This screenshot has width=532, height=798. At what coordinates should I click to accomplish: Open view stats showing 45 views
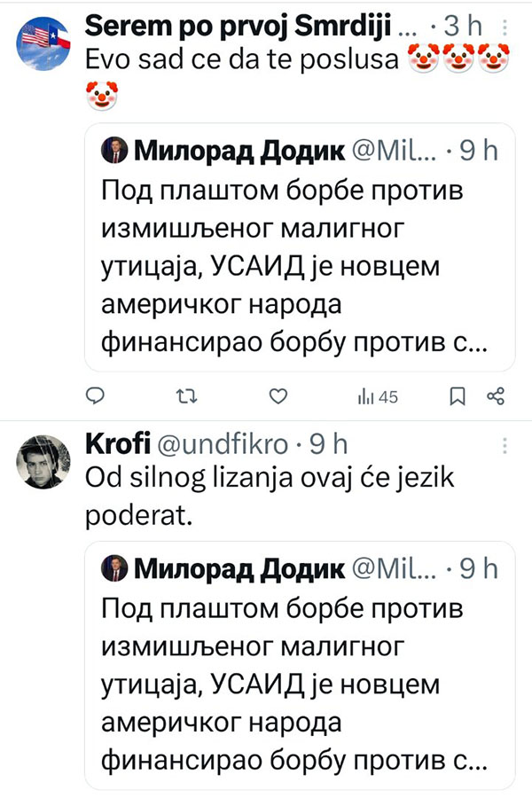pyautogui.click(x=377, y=397)
